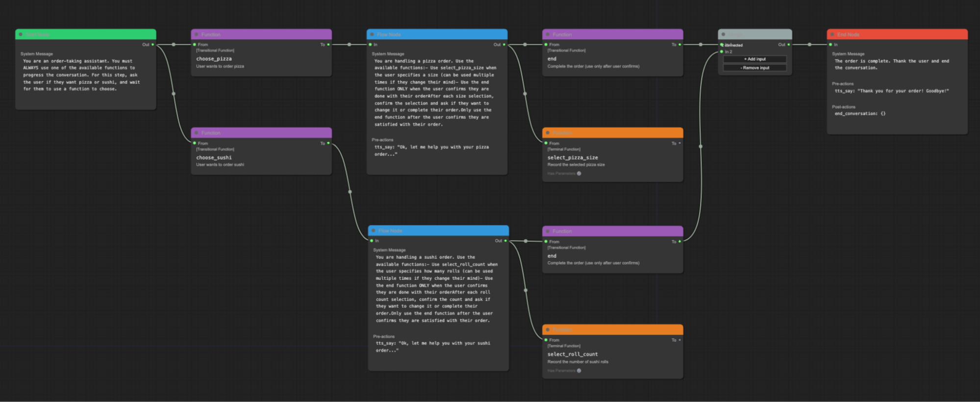Click the link midpoint between Start Node and choose_pizza
This screenshot has width=980, height=402.
point(174,45)
